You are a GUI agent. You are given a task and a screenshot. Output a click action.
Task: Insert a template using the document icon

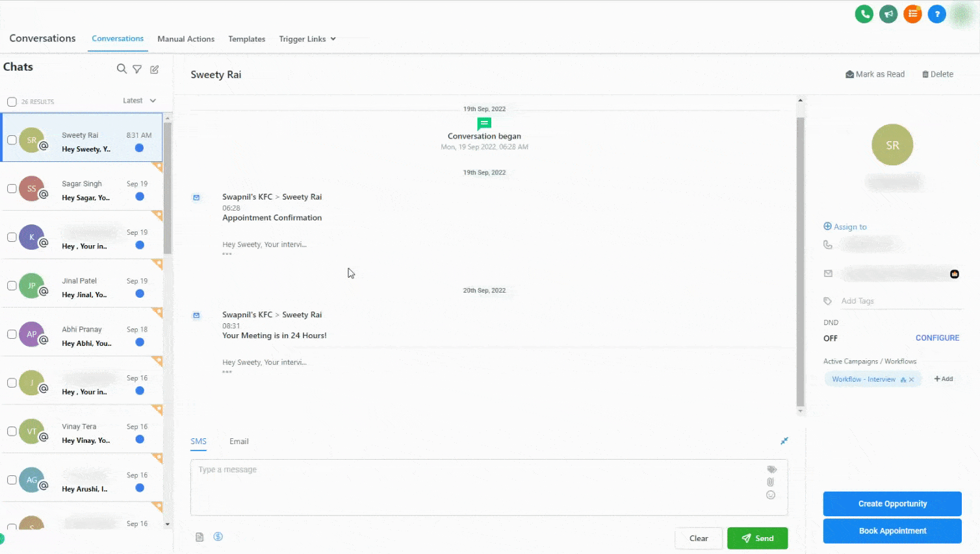tap(200, 537)
